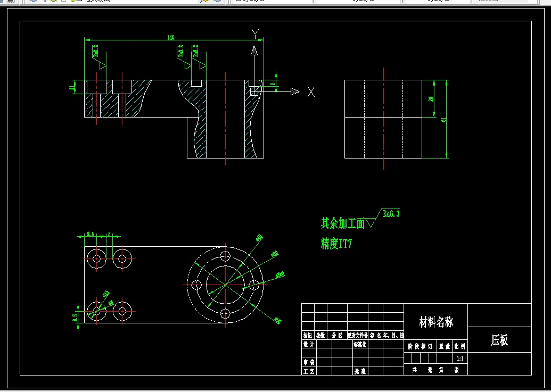The image size is (551, 392).
Task: Pick the 61 height dimension text
Action: [444, 119]
